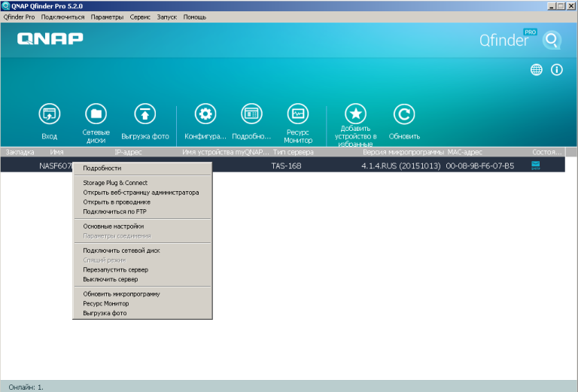Screen dimensions: 578x392
Task: Click the Онлайн: 1. status text
Action: coord(26,387)
